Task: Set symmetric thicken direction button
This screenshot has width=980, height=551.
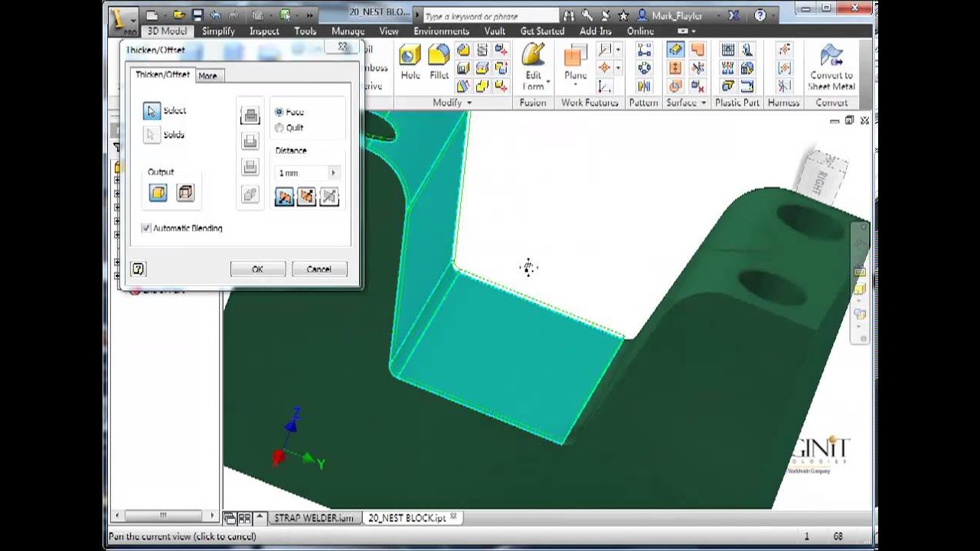Action: tap(329, 197)
